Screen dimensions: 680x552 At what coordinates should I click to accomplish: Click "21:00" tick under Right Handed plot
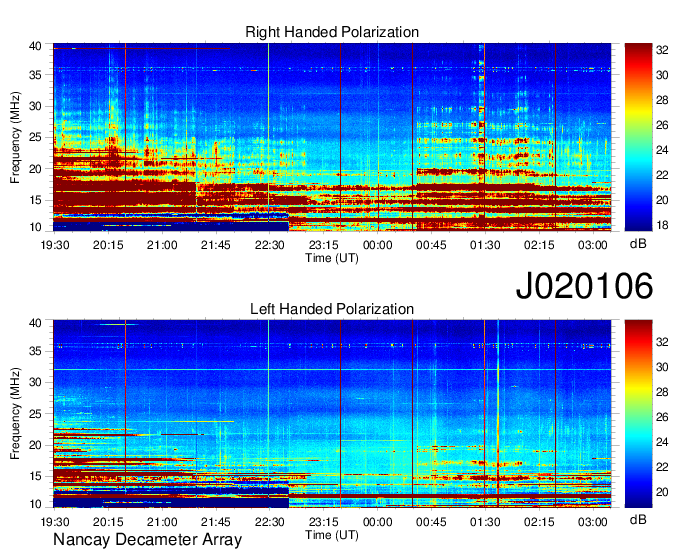click(162, 245)
